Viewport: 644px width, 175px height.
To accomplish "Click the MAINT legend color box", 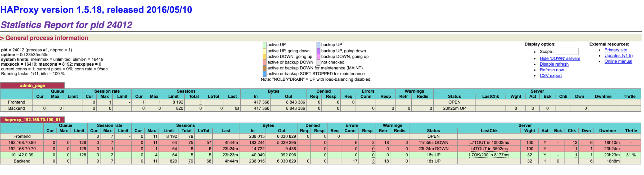I will point(264,68).
